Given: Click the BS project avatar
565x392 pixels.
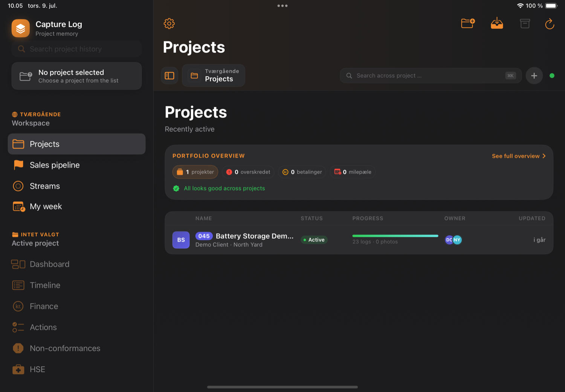Looking at the screenshot, I should [181, 240].
